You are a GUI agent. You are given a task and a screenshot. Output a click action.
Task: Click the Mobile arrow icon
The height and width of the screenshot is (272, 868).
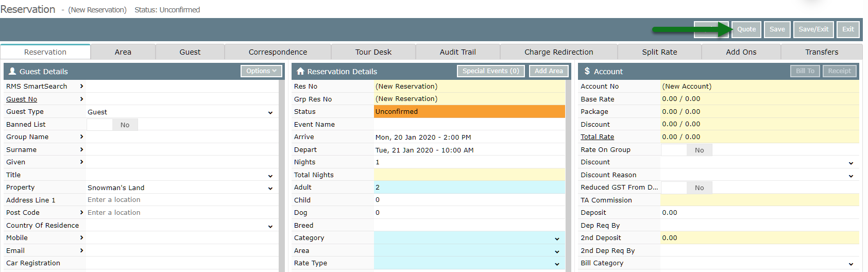point(81,237)
